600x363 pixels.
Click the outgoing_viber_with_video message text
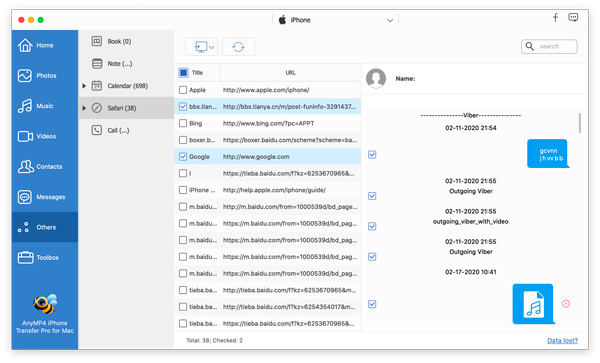click(x=470, y=221)
